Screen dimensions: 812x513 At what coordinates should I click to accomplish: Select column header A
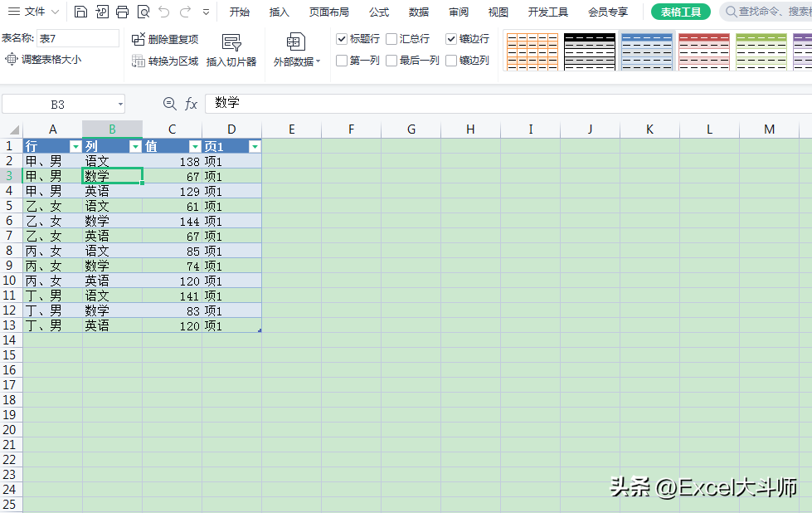point(52,129)
